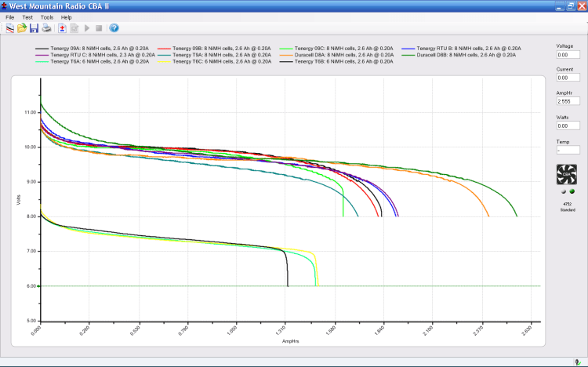Click the Voltage readout field
The image size is (588, 367).
click(568, 55)
